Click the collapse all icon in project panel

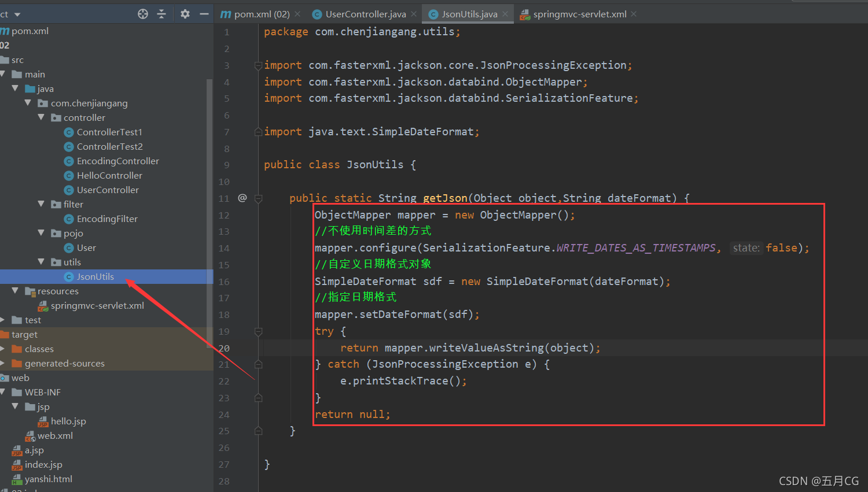pyautogui.click(x=161, y=14)
